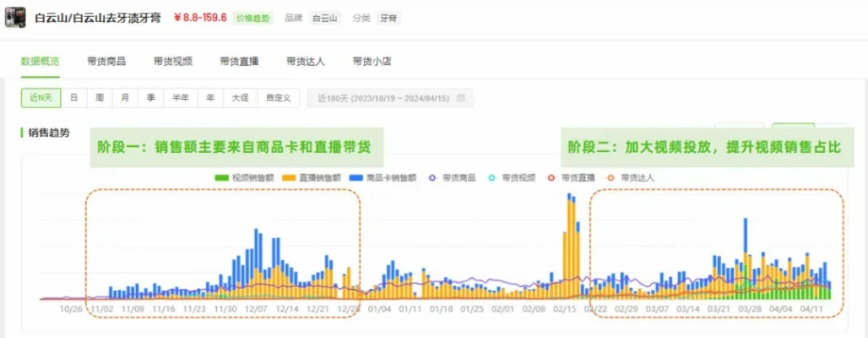Screen dimensions: 868x338
Task: Select the 自定义 custom range option
Action: click(278, 98)
